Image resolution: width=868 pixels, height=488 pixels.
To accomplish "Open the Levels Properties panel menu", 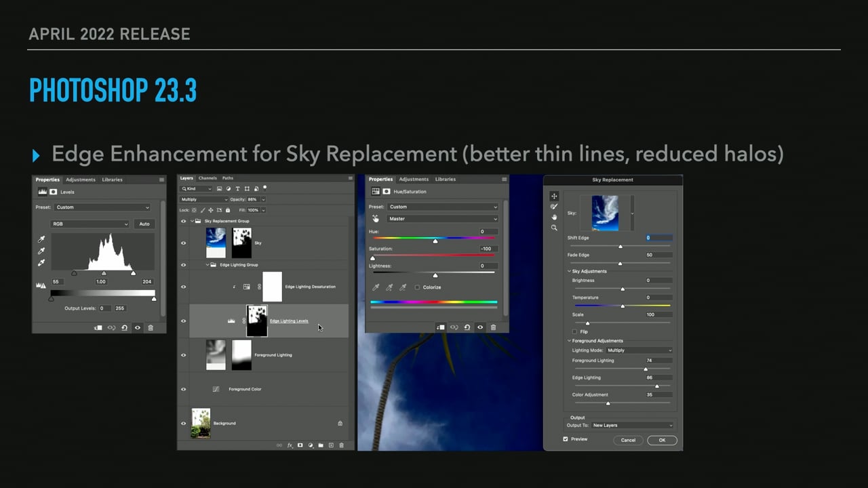I will coord(161,180).
